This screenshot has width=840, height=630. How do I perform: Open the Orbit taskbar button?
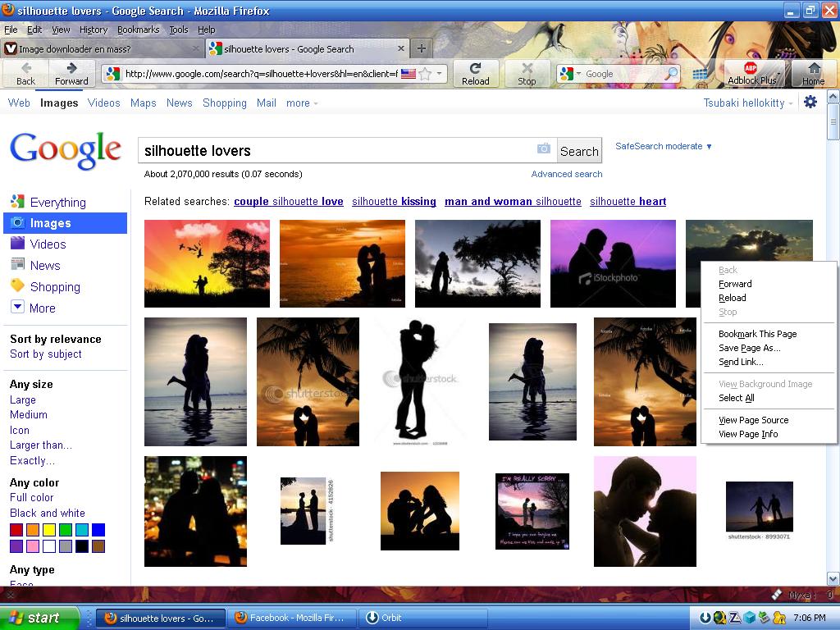[x=422, y=618]
